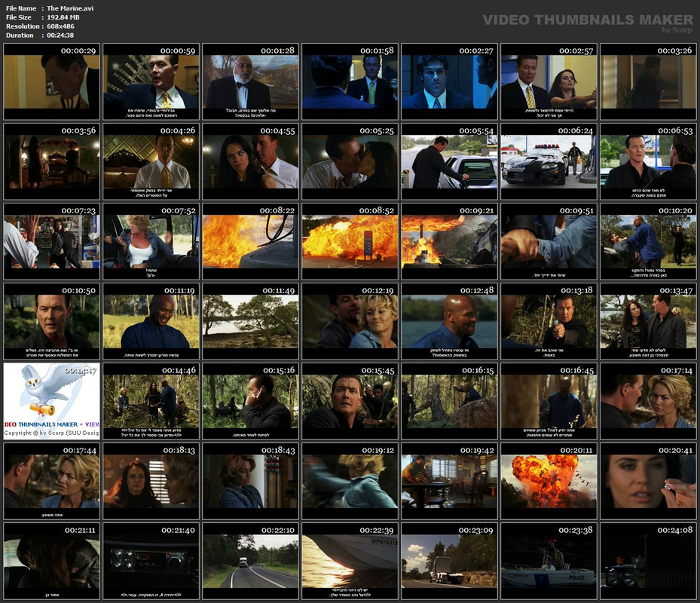Open the frame at 00:01:28
The height and width of the screenshot is (603, 700).
click(250, 81)
